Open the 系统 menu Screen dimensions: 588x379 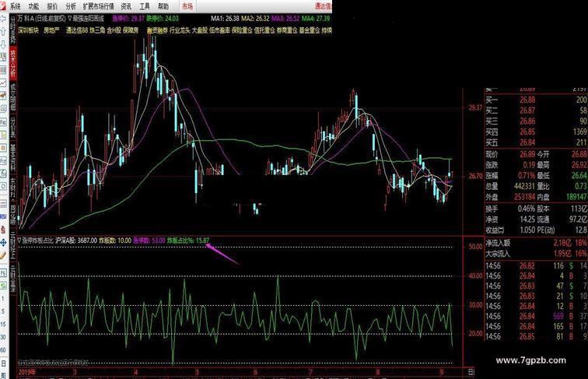coord(16,6)
